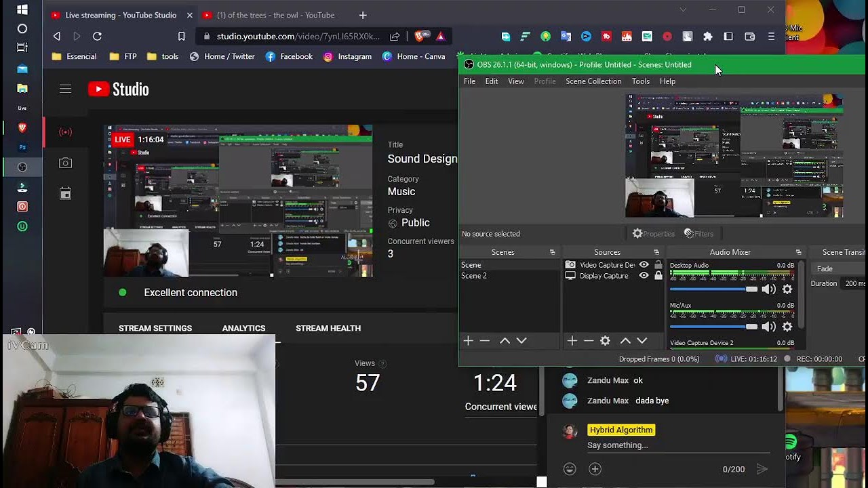
Task: Open the OBS View menu
Action: click(516, 81)
